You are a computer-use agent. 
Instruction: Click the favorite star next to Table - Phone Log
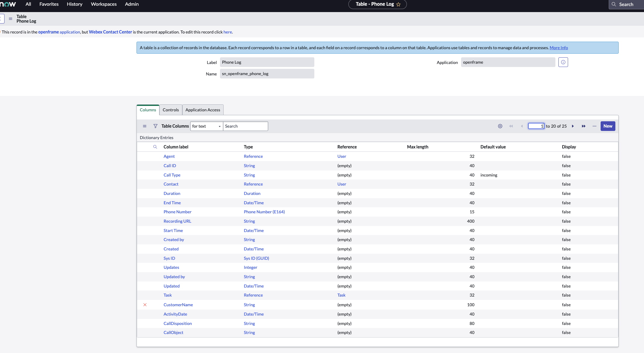tap(398, 4)
